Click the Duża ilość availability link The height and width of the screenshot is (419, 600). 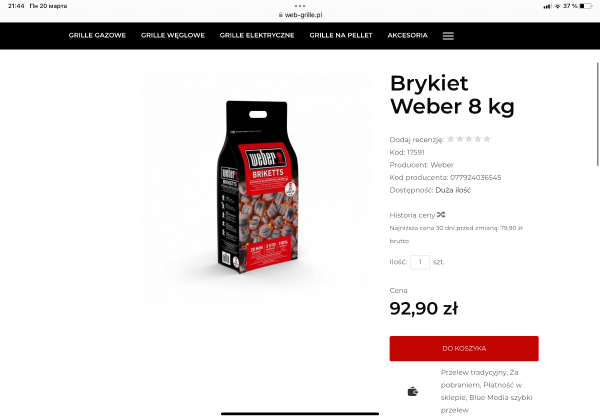453,190
